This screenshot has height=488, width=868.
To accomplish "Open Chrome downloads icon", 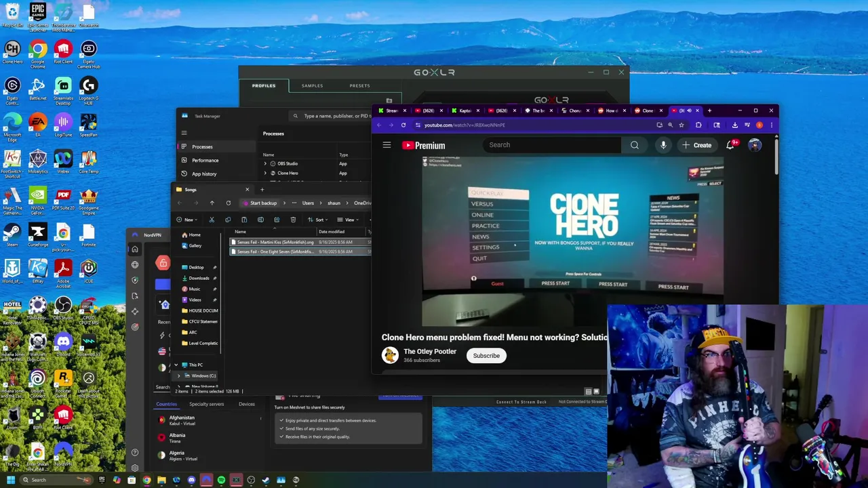I will [734, 125].
